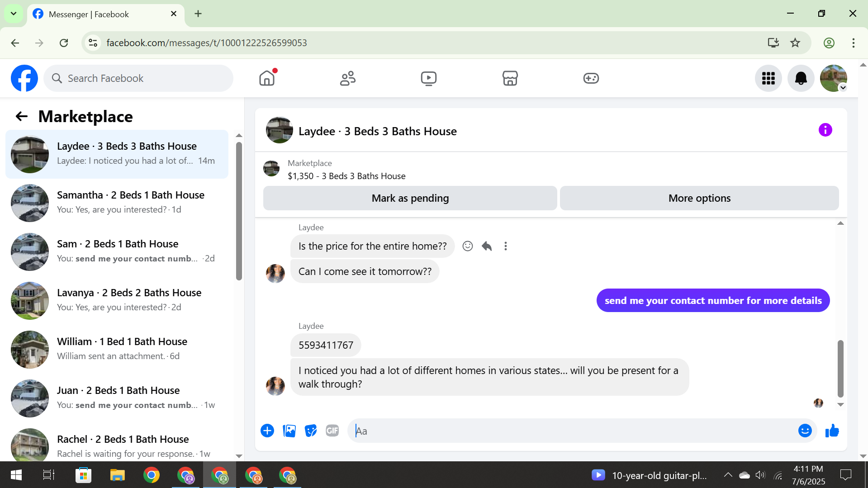Open William 1 Bed 1 Bath conversation
Image resolution: width=868 pixels, height=488 pixels.
click(117, 350)
